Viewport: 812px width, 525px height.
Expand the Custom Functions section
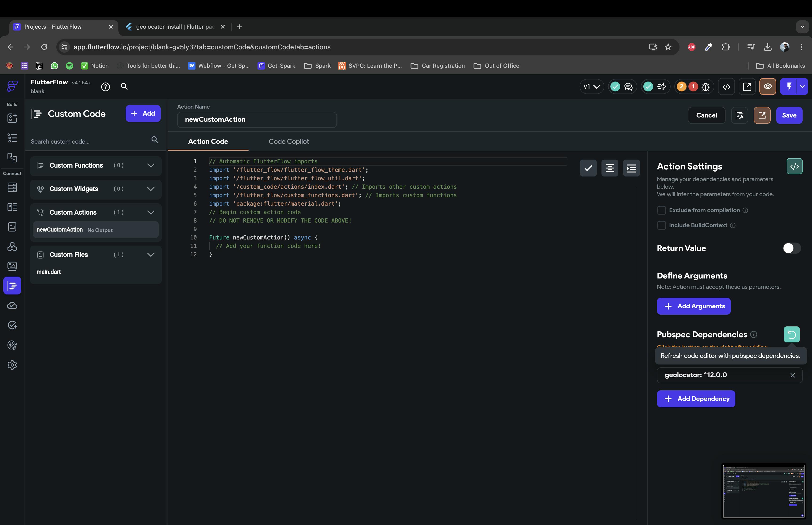click(151, 166)
